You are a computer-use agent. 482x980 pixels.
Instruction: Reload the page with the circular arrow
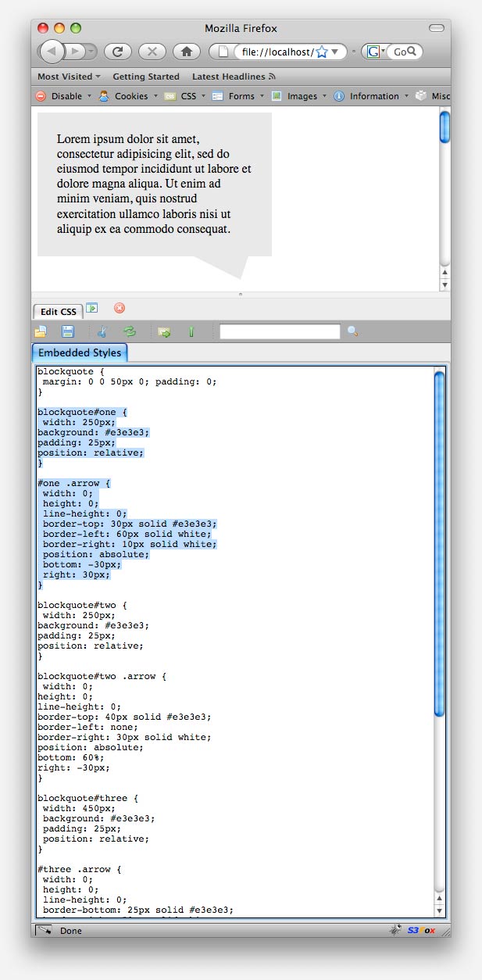click(x=118, y=52)
